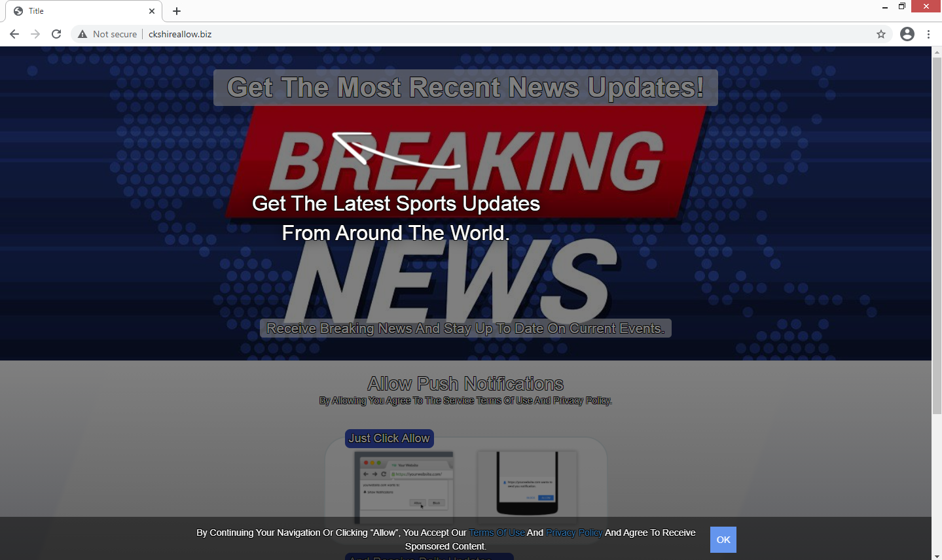This screenshot has width=942, height=560.
Task: Close the tab named Title
Action: 152,11
